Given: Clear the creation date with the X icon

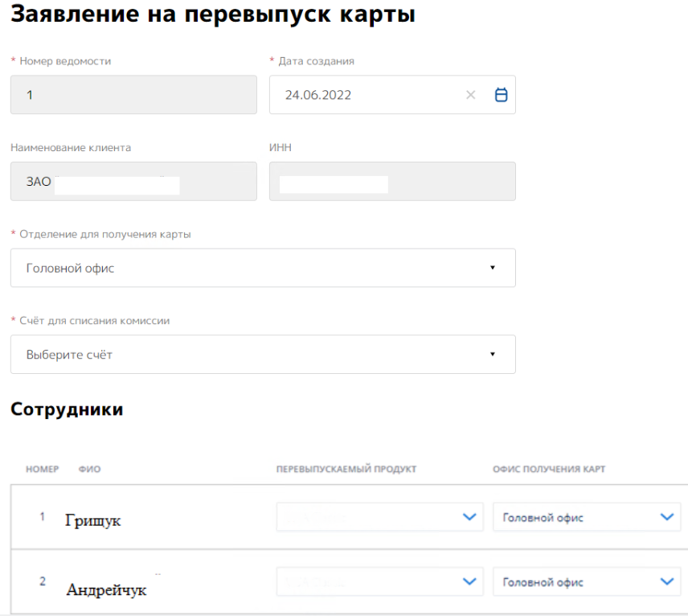Looking at the screenshot, I should [471, 95].
